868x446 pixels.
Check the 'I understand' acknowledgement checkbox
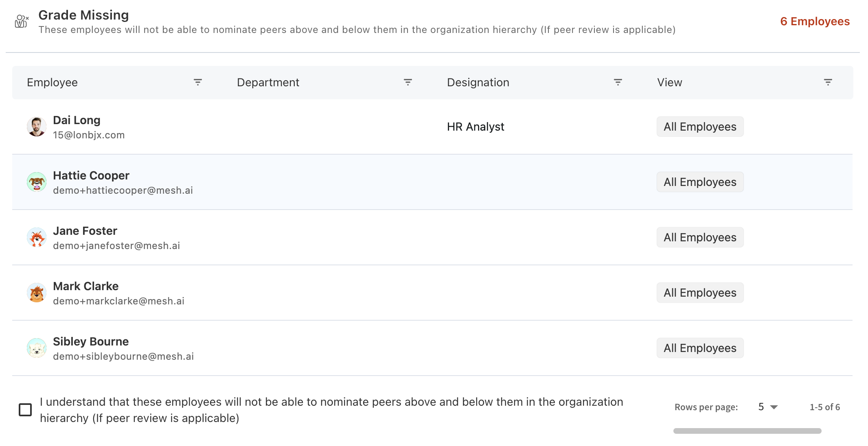coord(25,410)
